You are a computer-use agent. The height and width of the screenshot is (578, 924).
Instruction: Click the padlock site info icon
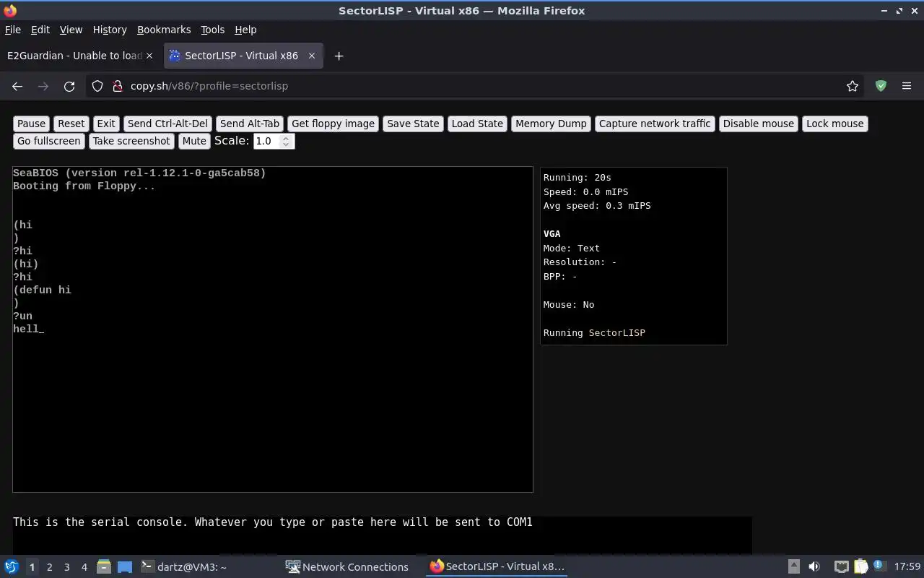118,86
